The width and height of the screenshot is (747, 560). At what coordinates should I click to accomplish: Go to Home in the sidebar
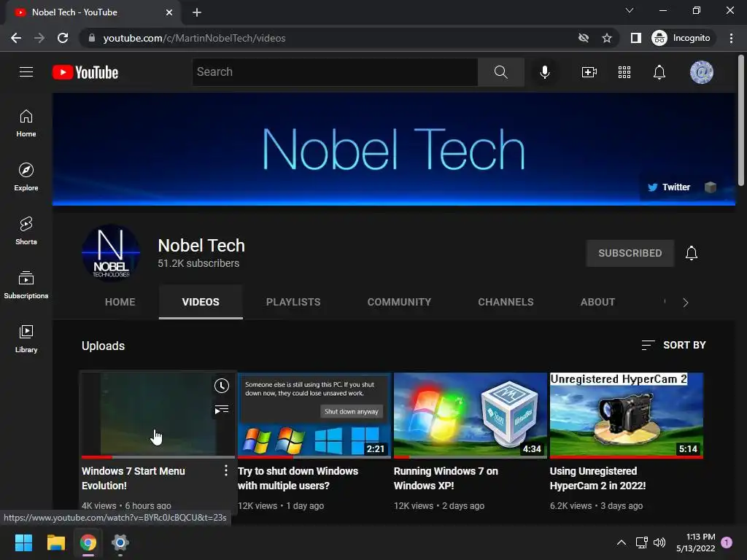(x=26, y=123)
